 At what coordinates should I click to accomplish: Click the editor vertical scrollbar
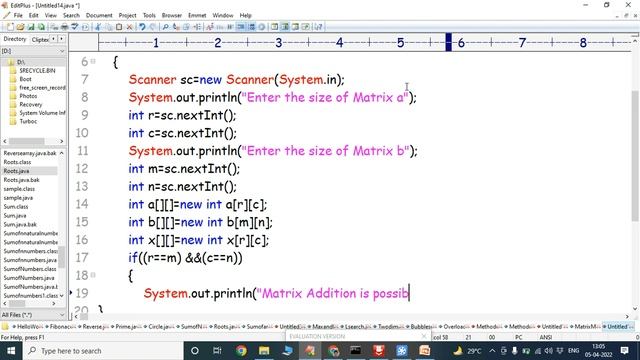[635, 156]
